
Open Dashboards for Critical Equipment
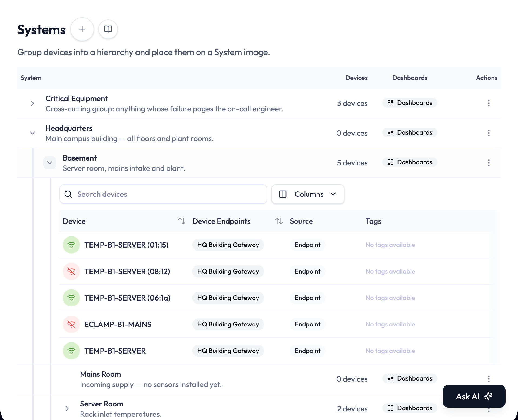(x=410, y=103)
